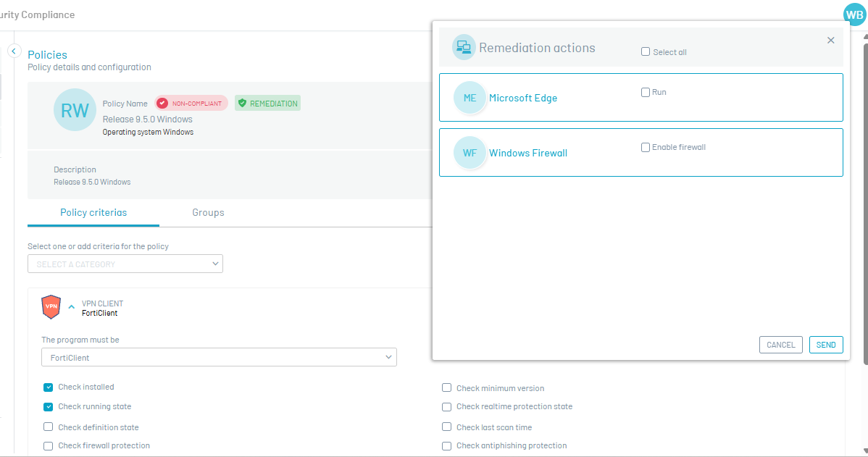Screen dimensions: 868x457
Task: Tick the Select all checkbox
Action: (x=646, y=52)
